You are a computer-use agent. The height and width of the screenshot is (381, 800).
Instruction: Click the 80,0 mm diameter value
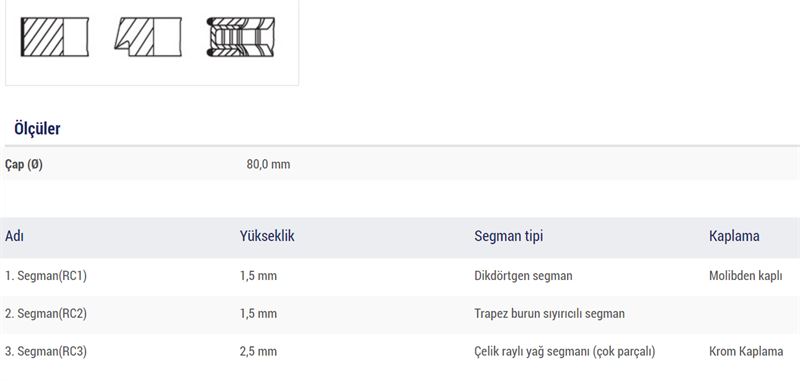tap(268, 165)
